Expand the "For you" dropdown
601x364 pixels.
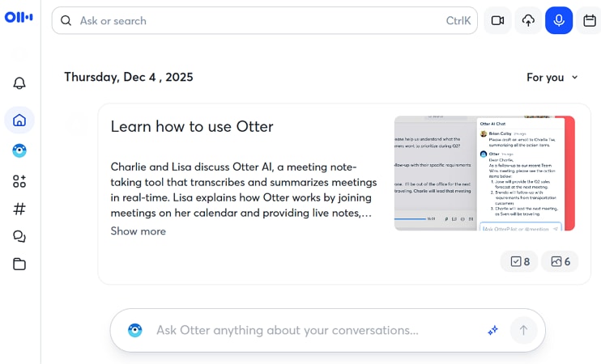[552, 78]
